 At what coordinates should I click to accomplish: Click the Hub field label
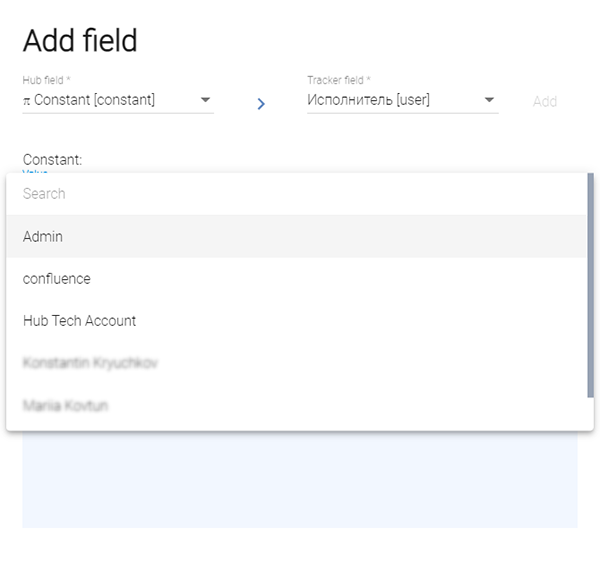pos(47,79)
